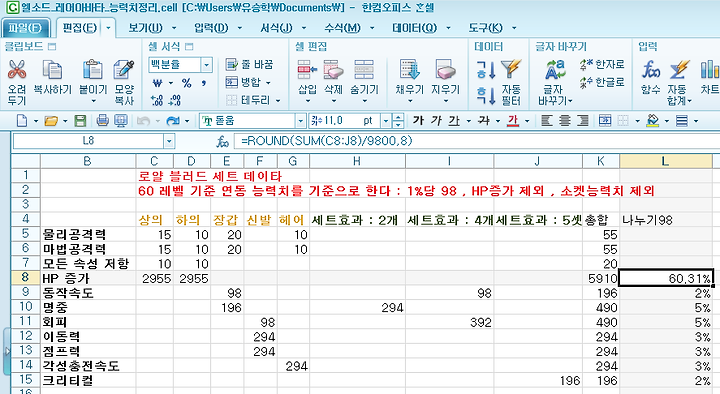Apply the % percent style
720x394 pixels.
click(x=186, y=84)
